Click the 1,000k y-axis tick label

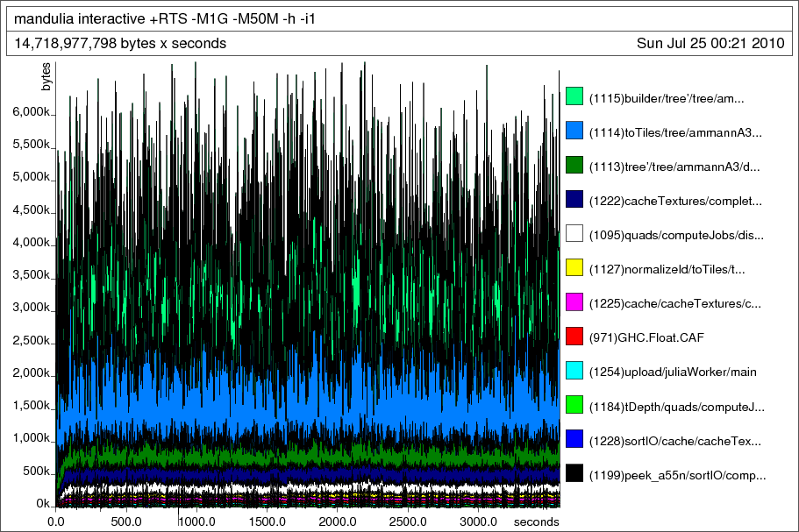(x=31, y=438)
